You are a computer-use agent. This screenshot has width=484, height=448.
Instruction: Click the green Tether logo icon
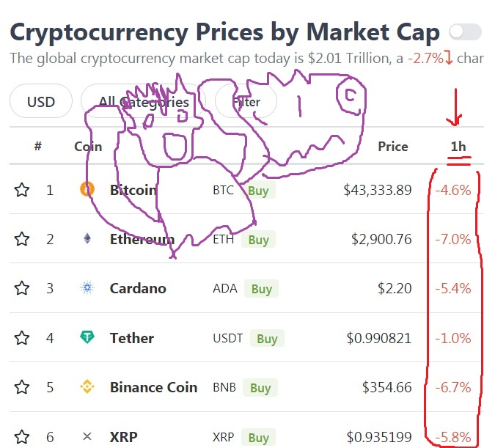tap(87, 338)
